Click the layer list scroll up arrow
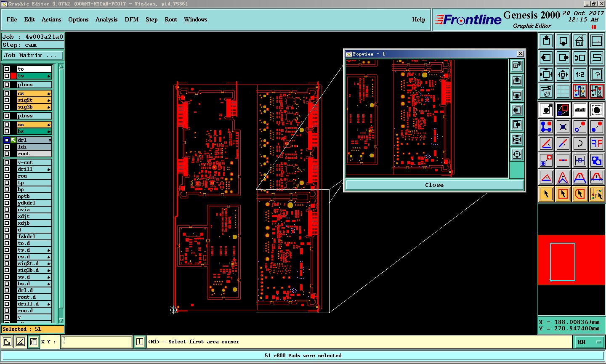The width and height of the screenshot is (606, 364). [61, 66]
